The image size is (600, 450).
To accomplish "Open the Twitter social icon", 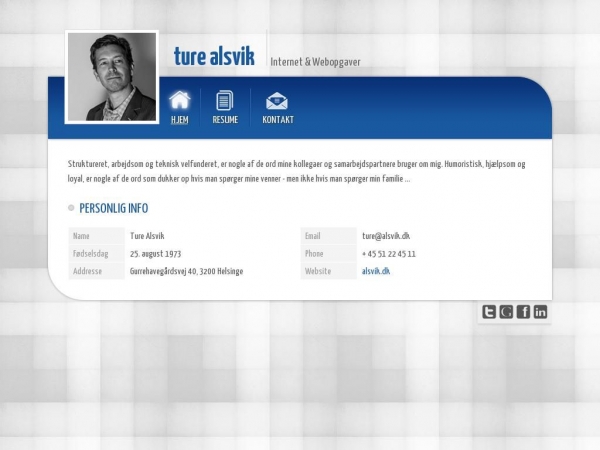I will [489, 312].
